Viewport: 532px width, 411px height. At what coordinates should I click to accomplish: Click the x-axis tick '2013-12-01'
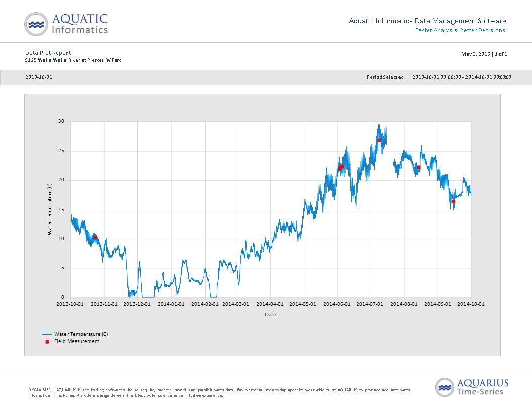pos(137,304)
